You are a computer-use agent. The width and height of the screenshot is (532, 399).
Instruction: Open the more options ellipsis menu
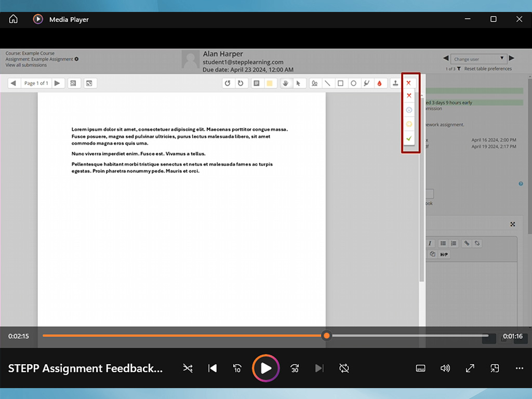(x=519, y=368)
